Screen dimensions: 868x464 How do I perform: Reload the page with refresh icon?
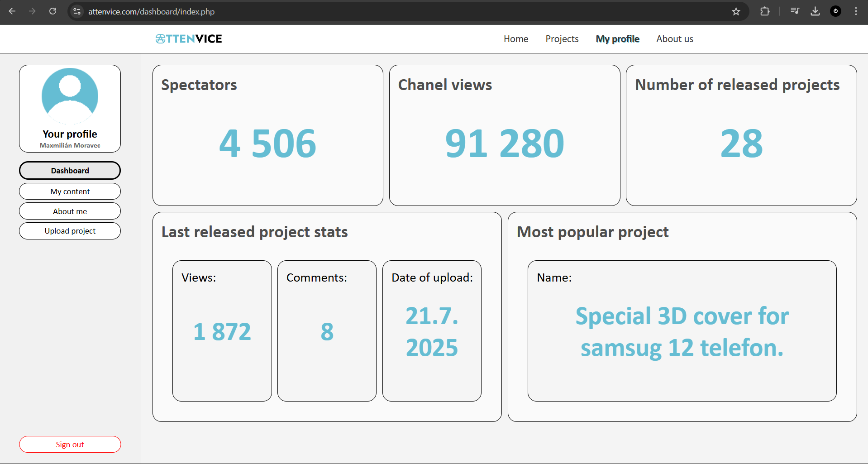coord(53,11)
